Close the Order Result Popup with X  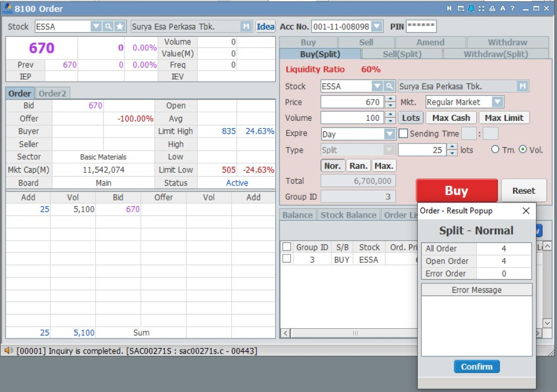click(525, 211)
